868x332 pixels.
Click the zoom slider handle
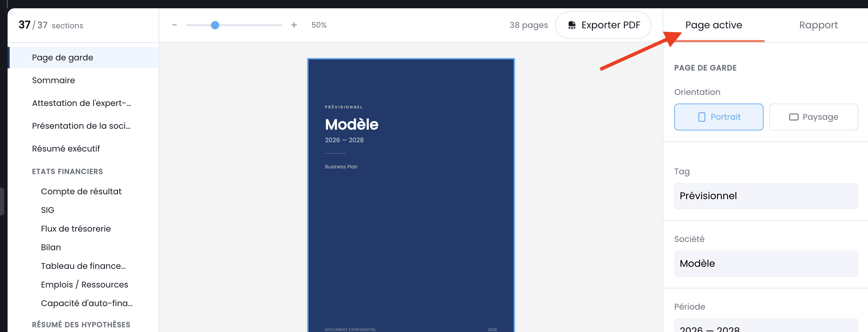click(215, 25)
